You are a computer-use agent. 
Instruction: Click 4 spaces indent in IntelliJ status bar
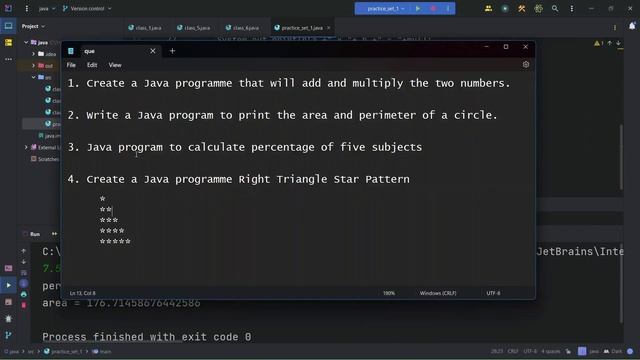[551, 351]
